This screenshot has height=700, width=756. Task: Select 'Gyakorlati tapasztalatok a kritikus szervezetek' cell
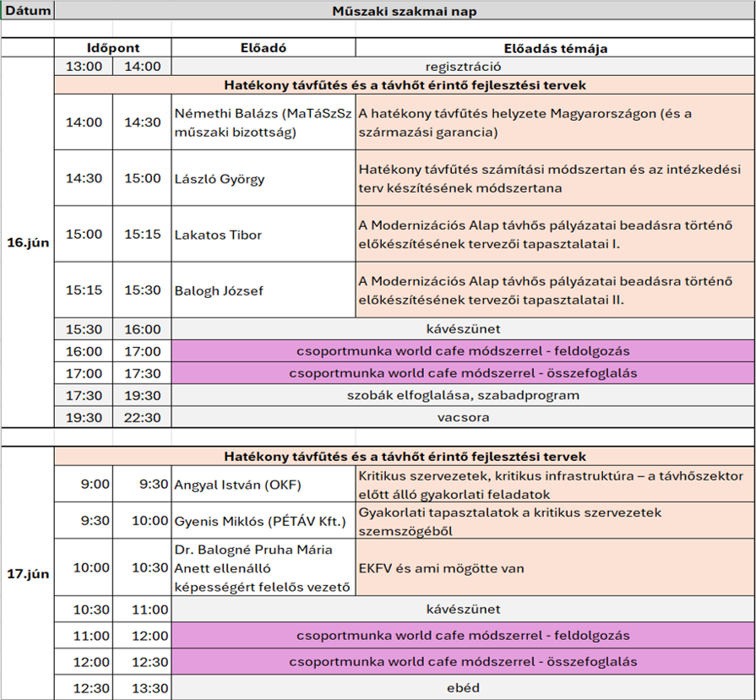[556, 521]
